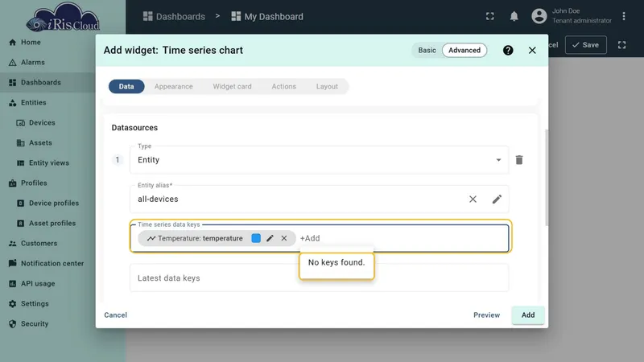This screenshot has height=362, width=644.
Task: Click the temperature key color swatch
Action: (x=256, y=238)
